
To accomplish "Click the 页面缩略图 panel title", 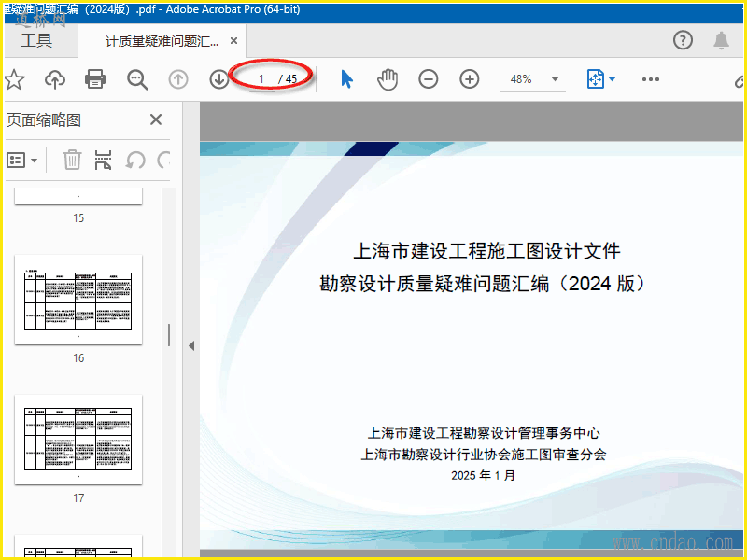I will 44,119.
